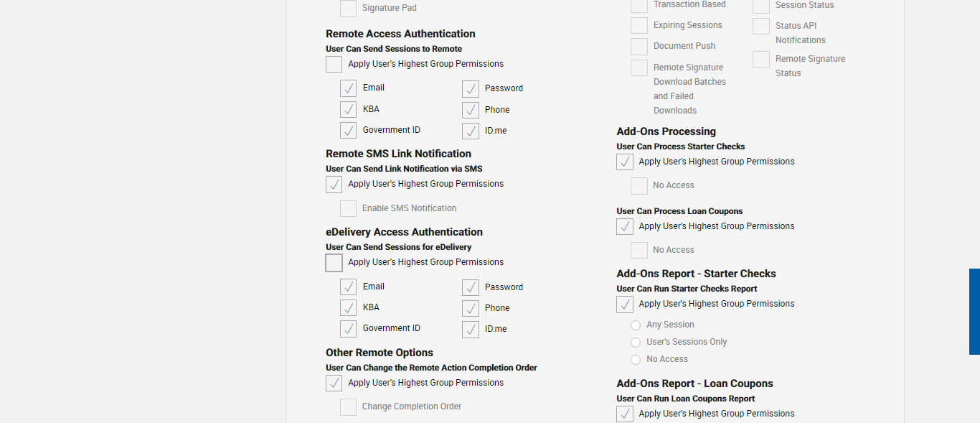The width and height of the screenshot is (980, 423).
Task: Check the Signature Pad checkbox
Action: point(349,9)
